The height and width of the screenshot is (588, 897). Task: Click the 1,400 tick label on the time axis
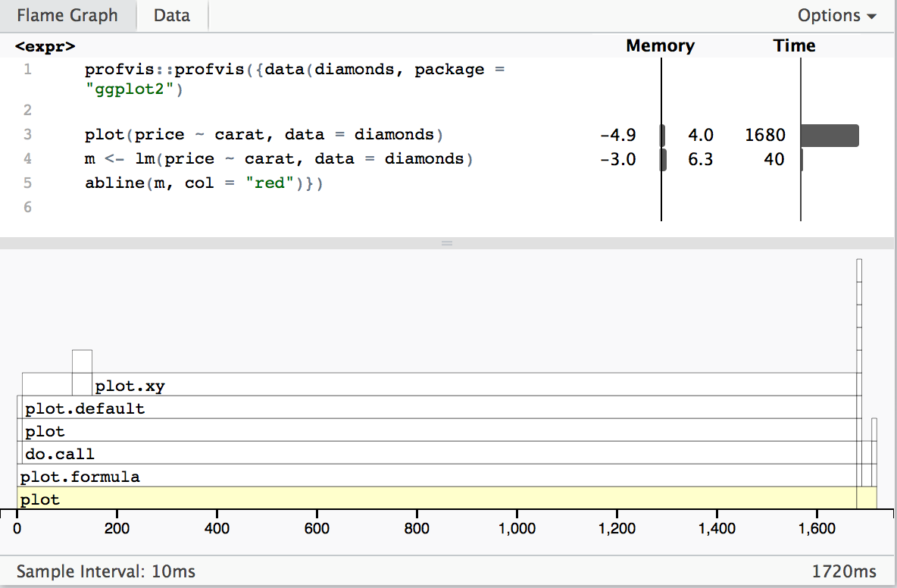[x=717, y=528]
